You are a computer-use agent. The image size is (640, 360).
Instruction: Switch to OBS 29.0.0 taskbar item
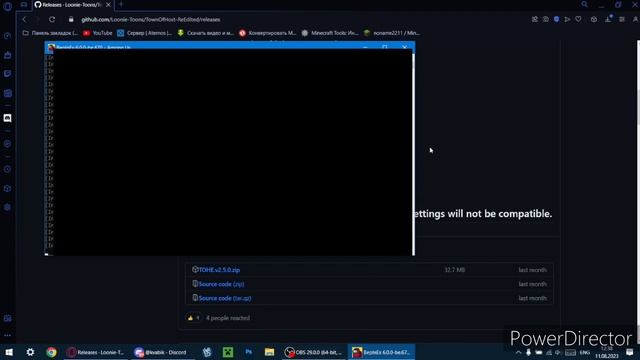[314, 352]
